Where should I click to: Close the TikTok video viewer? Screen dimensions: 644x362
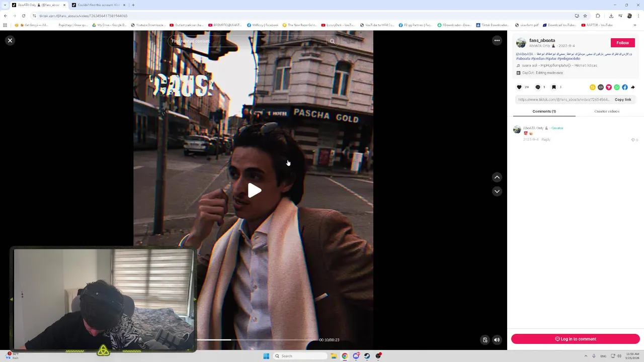(x=10, y=40)
